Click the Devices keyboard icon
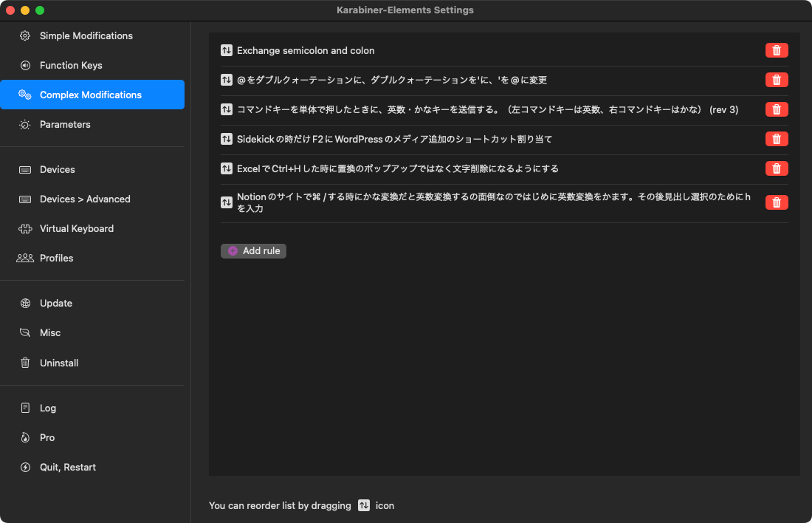Viewport: 812px width, 523px height. click(25, 170)
